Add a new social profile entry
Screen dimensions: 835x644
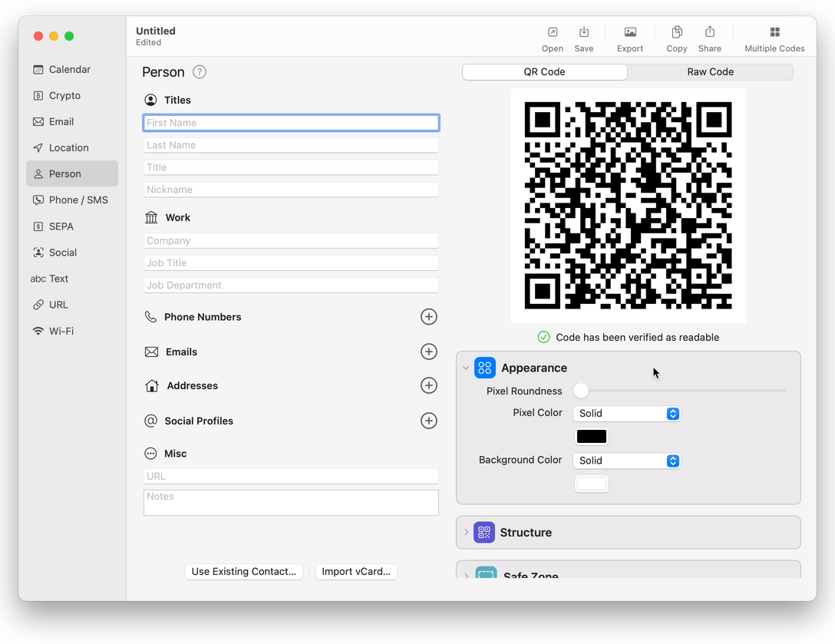click(x=429, y=421)
